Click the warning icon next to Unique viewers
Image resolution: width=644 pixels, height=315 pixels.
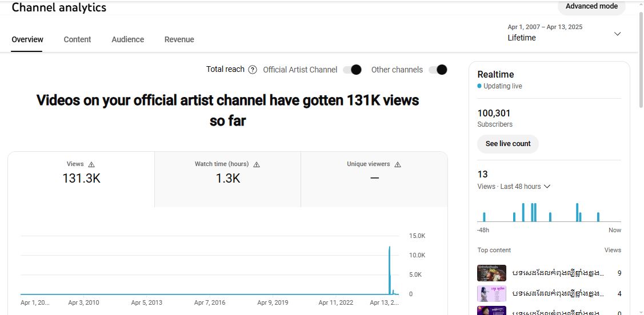pyautogui.click(x=398, y=164)
